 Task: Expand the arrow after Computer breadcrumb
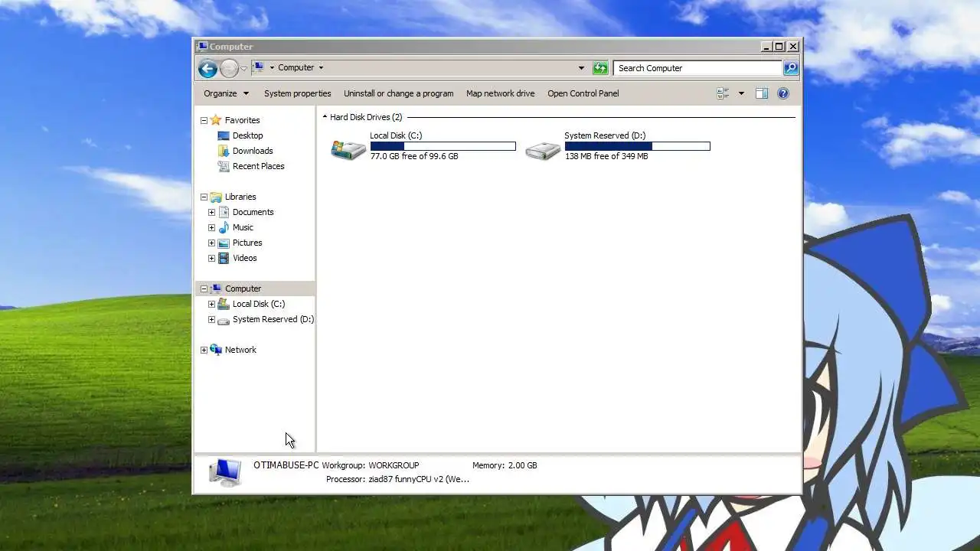(x=321, y=67)
